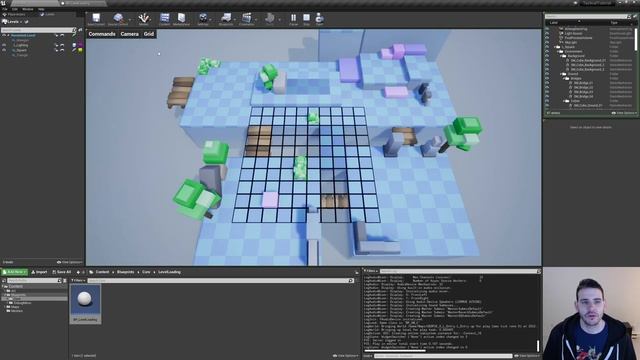Open the Marketplace toolbar icon
The width and height of the screenshot is (640, 360).
[181, 18]
